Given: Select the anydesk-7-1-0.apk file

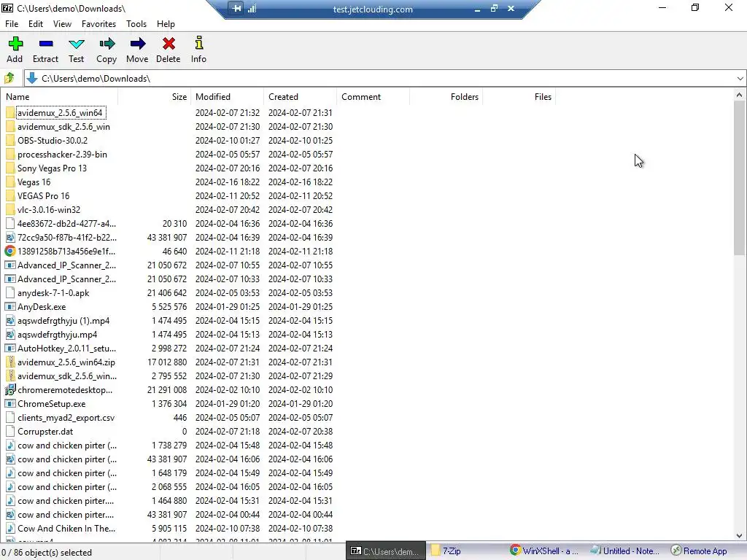Looking at the screenshot, I should 53,293.
